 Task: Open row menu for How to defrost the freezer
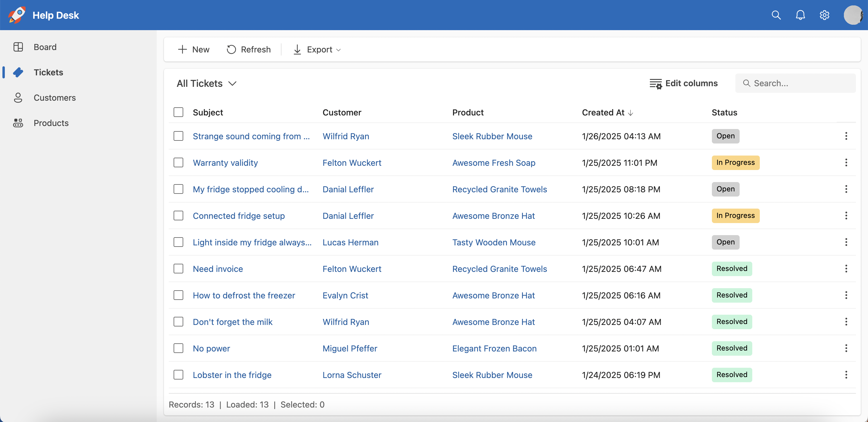[x=846, y=295]
